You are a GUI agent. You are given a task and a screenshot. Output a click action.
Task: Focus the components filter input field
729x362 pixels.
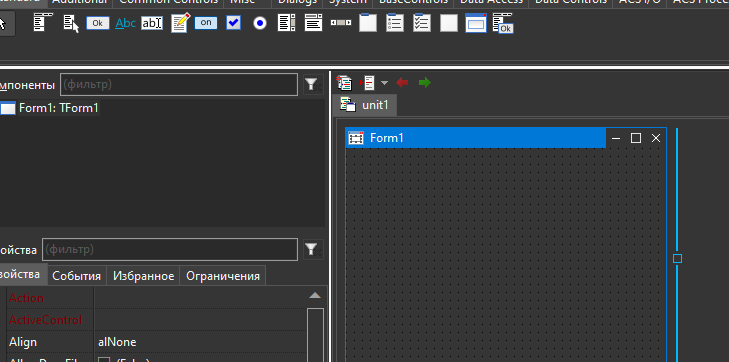(179, 85)
